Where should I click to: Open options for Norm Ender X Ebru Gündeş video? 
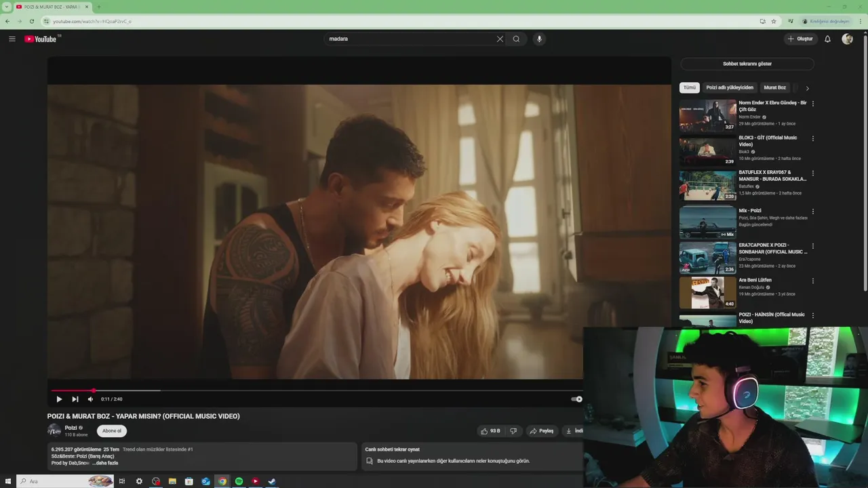click(813, 104)
